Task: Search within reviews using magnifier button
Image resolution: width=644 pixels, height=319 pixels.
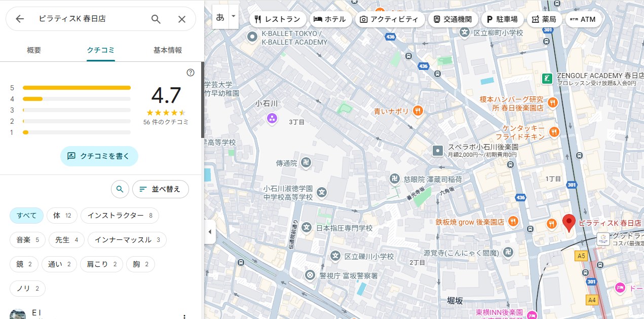Action: 120,189
